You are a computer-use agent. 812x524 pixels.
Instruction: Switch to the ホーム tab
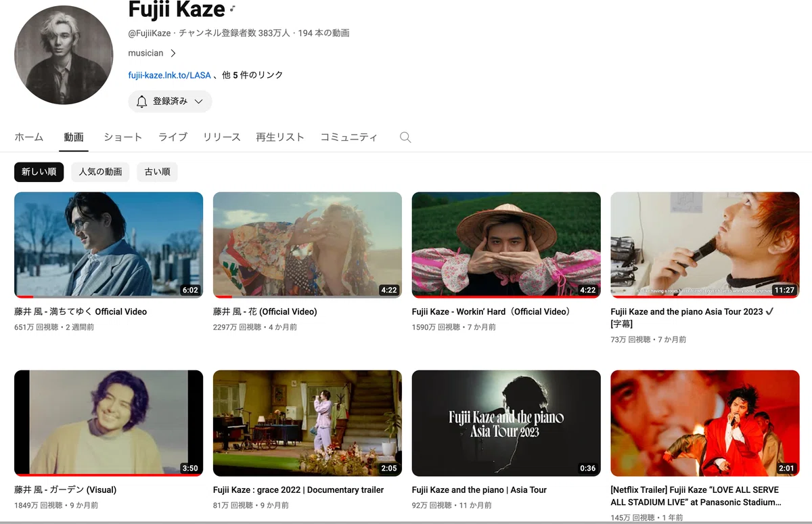point(29,137)
